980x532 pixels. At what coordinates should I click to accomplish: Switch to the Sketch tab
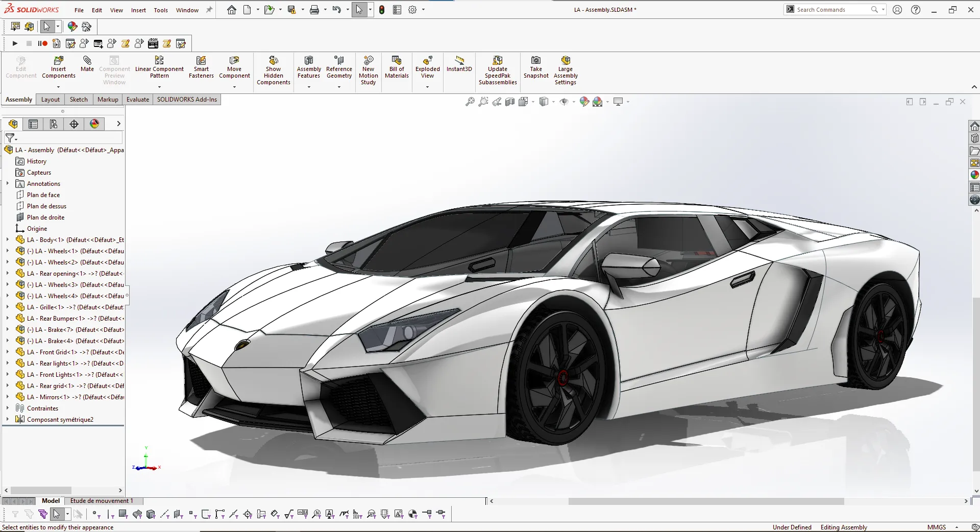79,99
